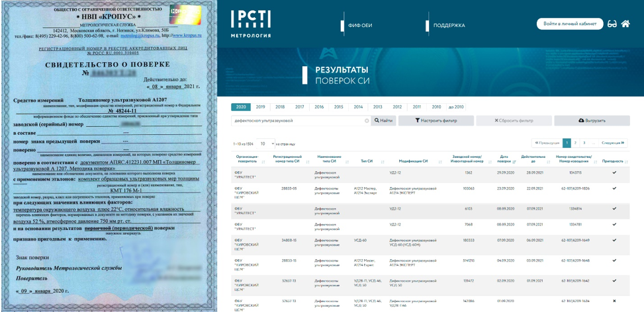Switch to the 2015 year tab
The width and height of the screenshot is (644, 312).
[338, 107]
